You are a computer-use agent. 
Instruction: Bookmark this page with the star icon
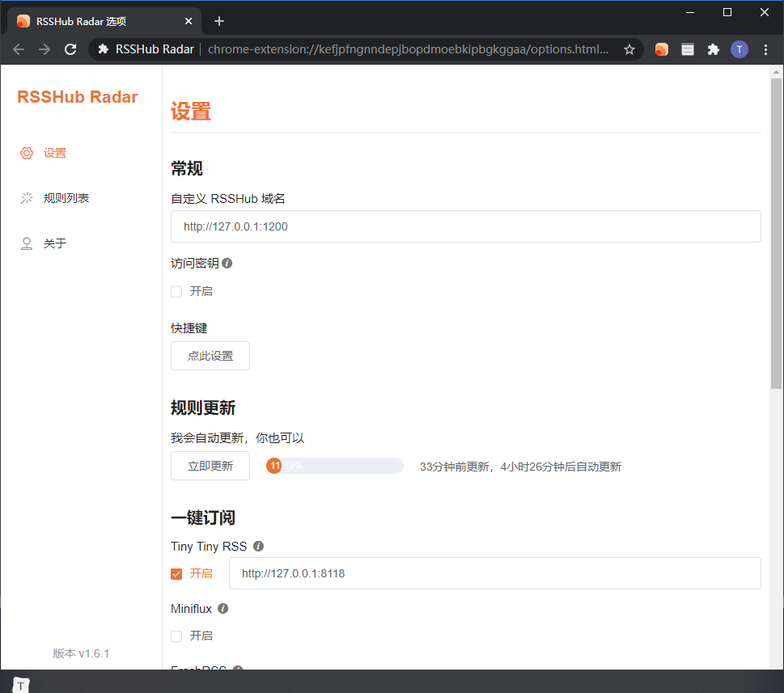coord(629,49)
